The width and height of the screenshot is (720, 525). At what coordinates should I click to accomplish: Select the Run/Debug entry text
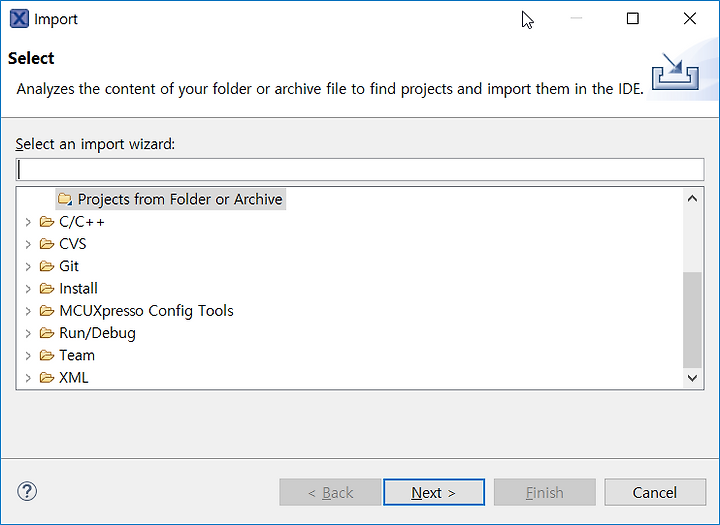click(97, 333)
